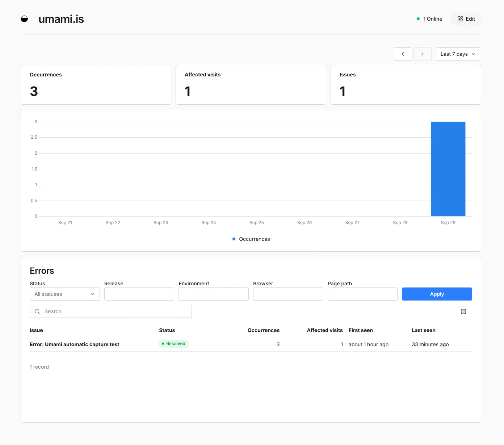504x445 pixels.
Task: Click the search magnifier icon
Action: [x=37, y=311]
